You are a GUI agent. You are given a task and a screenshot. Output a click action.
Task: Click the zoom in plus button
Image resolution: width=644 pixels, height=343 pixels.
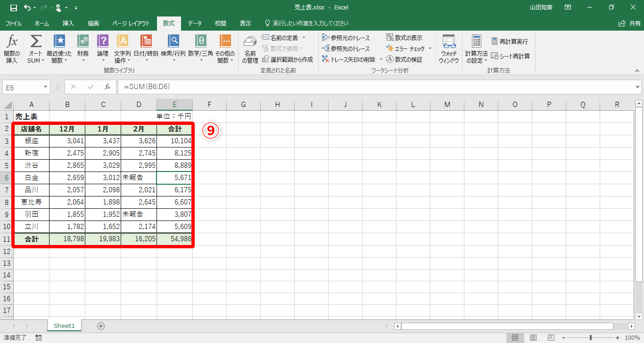pos(619,337)
